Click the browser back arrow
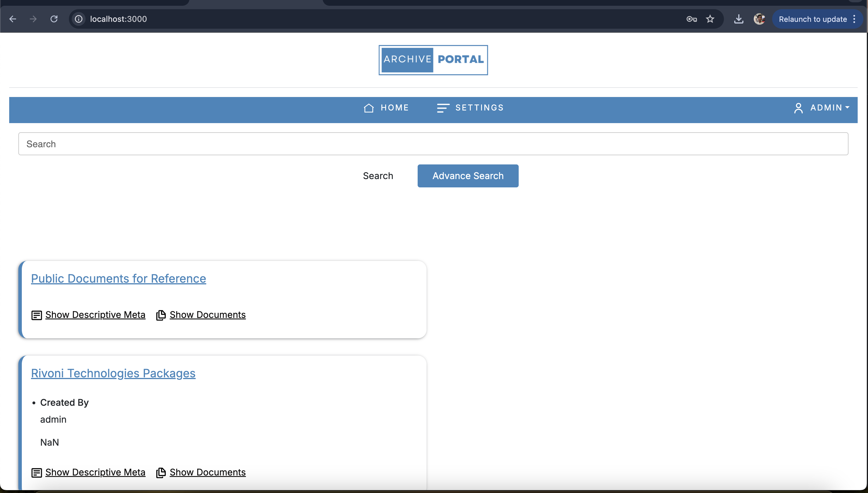Image resolution: width=868 pixels, height=493 pixels. tap(13, 19)
